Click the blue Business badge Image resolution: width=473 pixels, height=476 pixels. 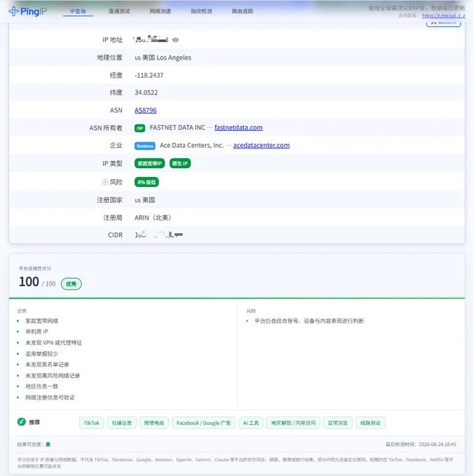pyautogui.click(x=145, y=146)
